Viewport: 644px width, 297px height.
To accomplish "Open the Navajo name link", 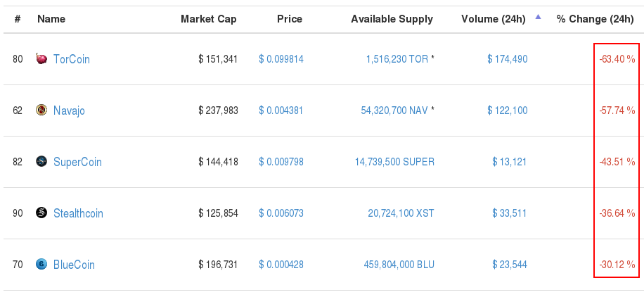I will click(x=69, y=110).
